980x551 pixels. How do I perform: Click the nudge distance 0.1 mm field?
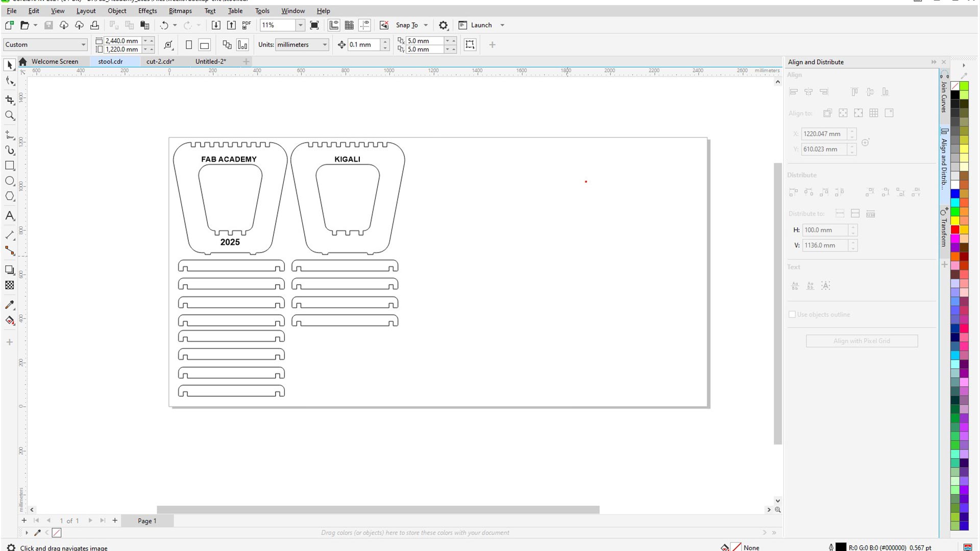click(x=364, y=45)
